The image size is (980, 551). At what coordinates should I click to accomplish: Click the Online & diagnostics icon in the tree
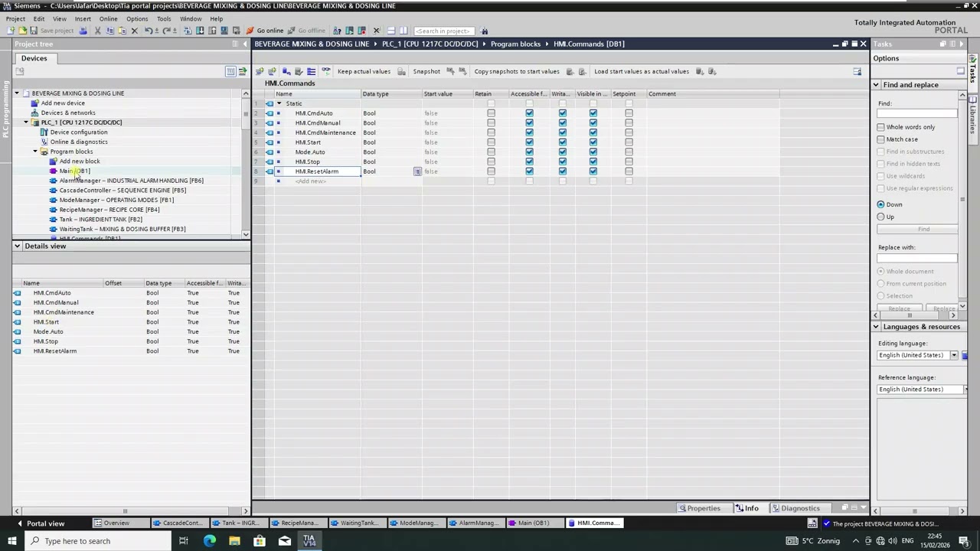44,142
